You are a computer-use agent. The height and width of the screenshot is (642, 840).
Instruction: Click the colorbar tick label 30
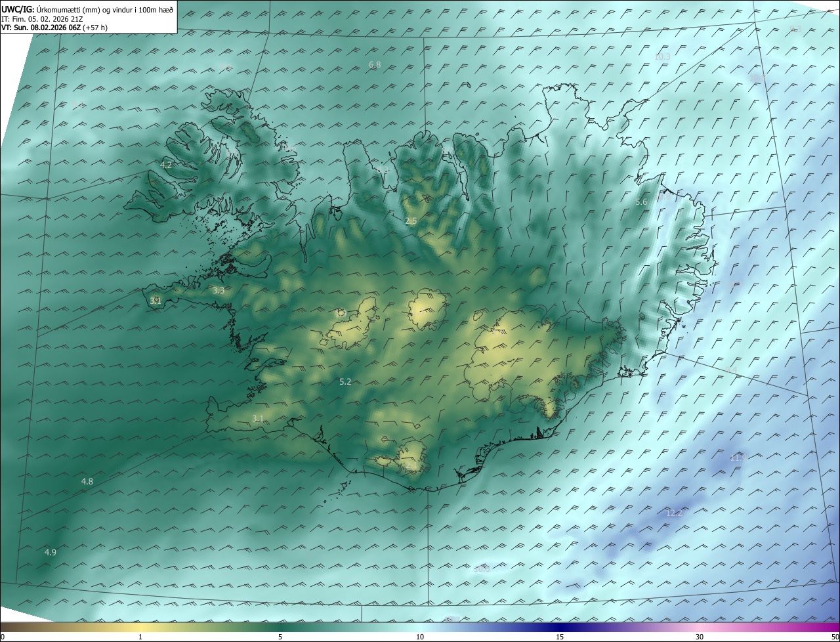click(x=700, y=637)
